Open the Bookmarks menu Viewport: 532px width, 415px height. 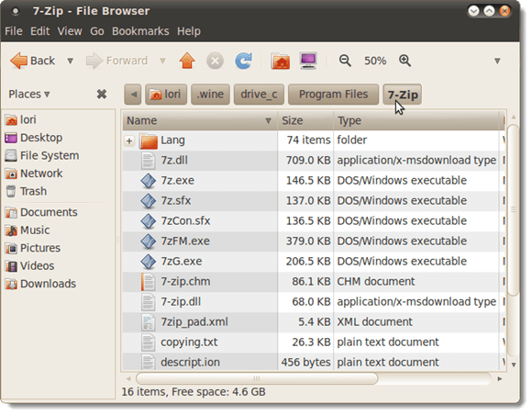pyautogui.click(x=140, y=31)
